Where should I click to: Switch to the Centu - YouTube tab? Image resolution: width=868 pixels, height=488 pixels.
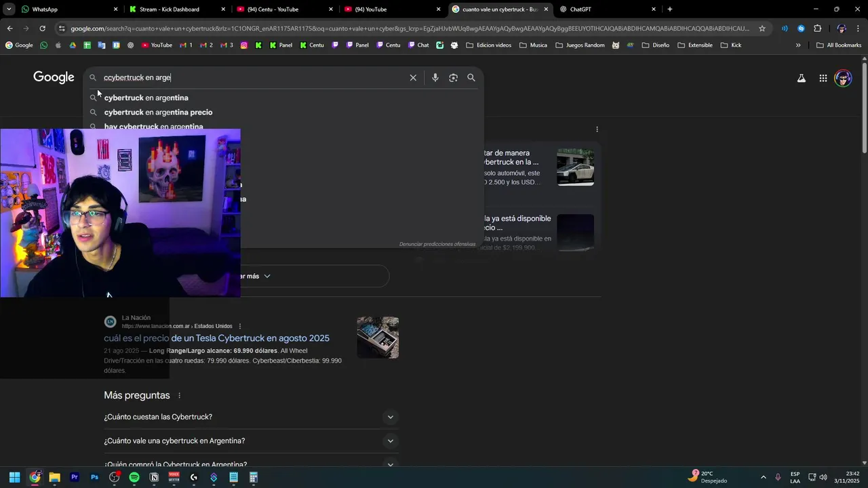285,9
